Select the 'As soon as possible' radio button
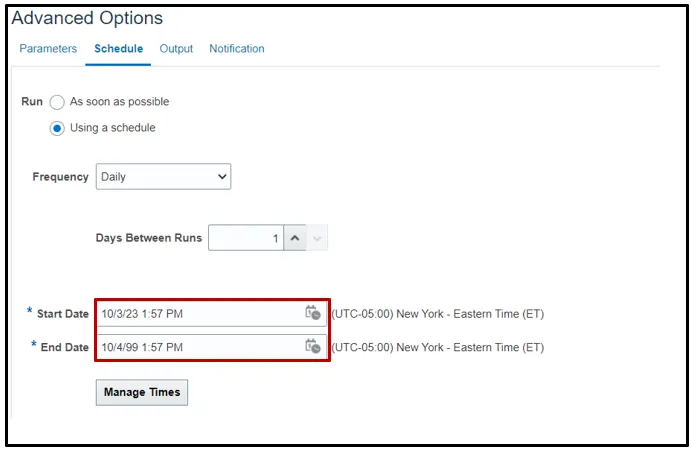Viewport: 691px width, 449px height. (57, 102)
